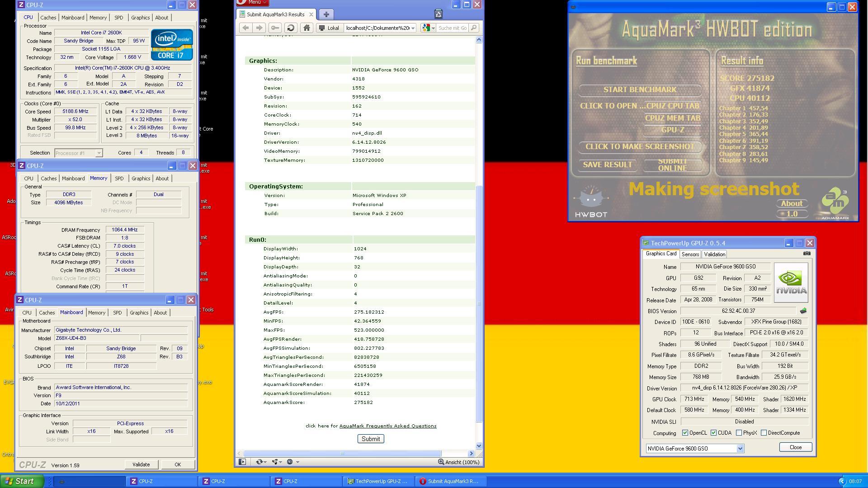Toggle the CUDA checkbox
The image size is (868, 488).
713,433
